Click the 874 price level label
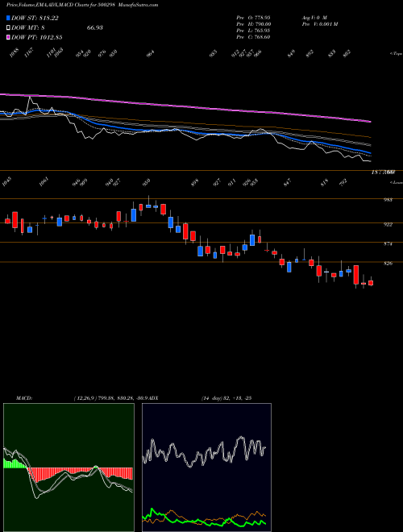The height and width of the screenshot is (532, 403). 388,243
